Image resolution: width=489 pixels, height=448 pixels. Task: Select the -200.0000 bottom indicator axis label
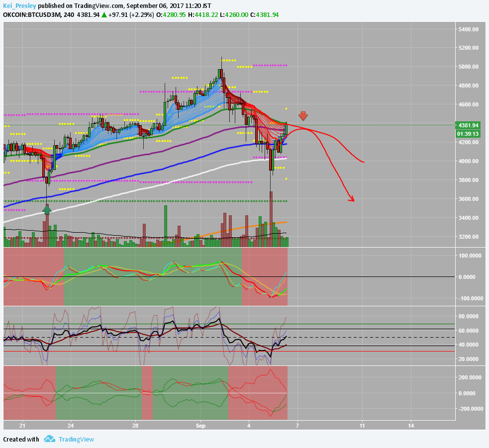470,409
